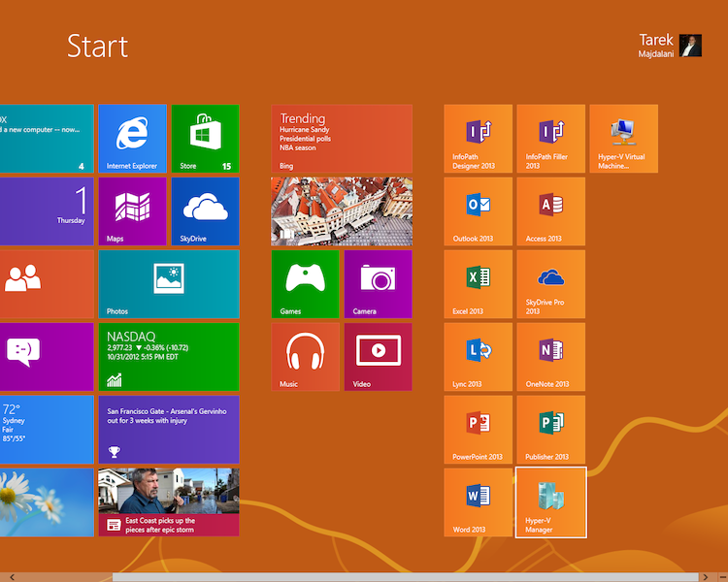Image resolution: width=728 pixels, height=582 pixels.
Task: Open the Bing Trending news tile
Action: point(341,139)
